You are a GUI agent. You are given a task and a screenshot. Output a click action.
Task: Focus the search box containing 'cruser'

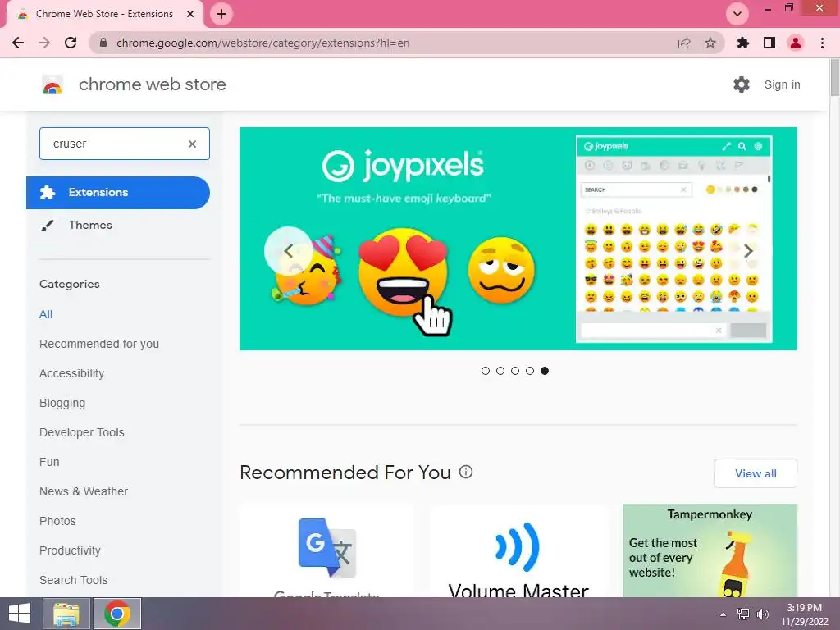tap(125, 144)
